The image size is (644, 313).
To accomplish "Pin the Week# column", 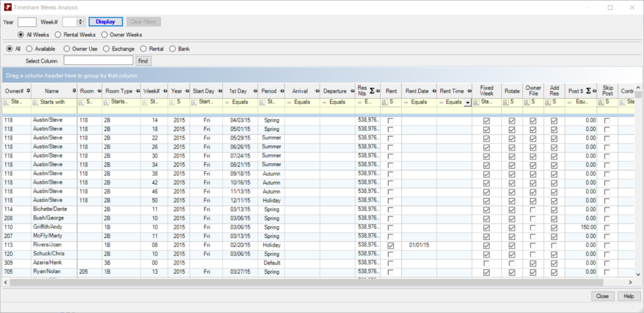I will (164, 91).
